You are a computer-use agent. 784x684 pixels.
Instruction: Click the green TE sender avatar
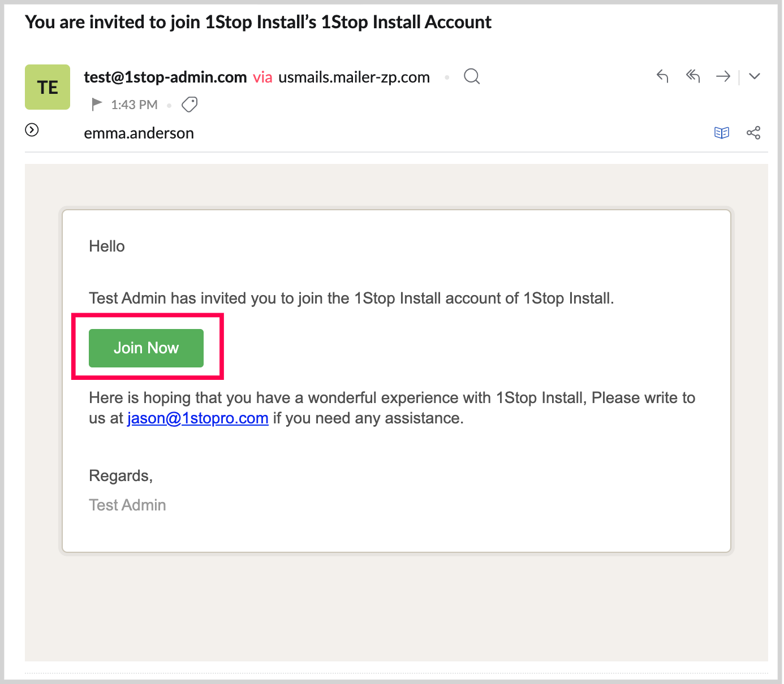48,87
